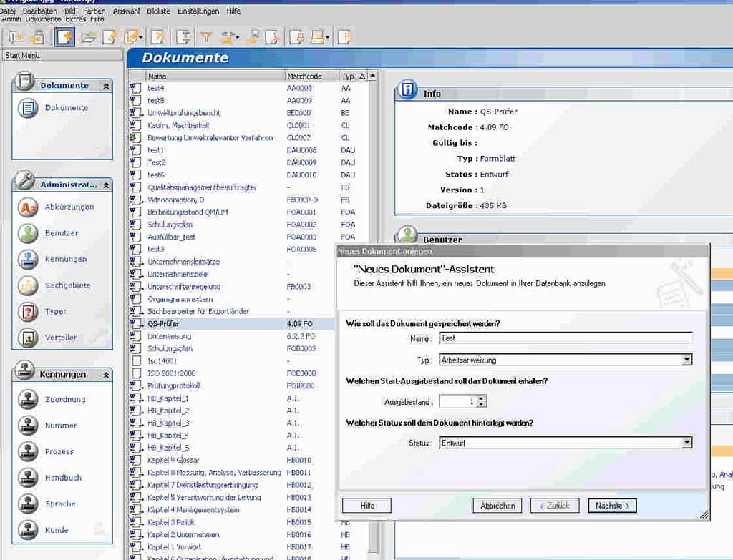Open the Auswahl menu

126,11
